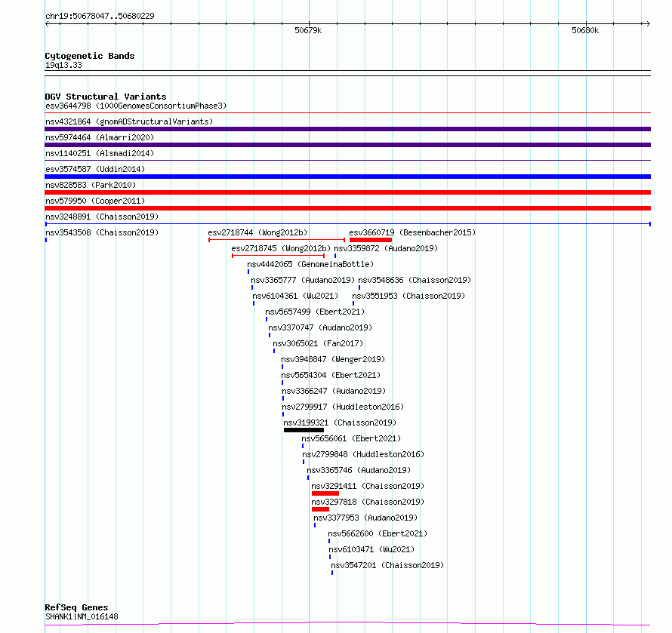Open nsv5656061 (Ebert2021) label
Viewport: 672px width, 633px height.
tap(351, 438)
